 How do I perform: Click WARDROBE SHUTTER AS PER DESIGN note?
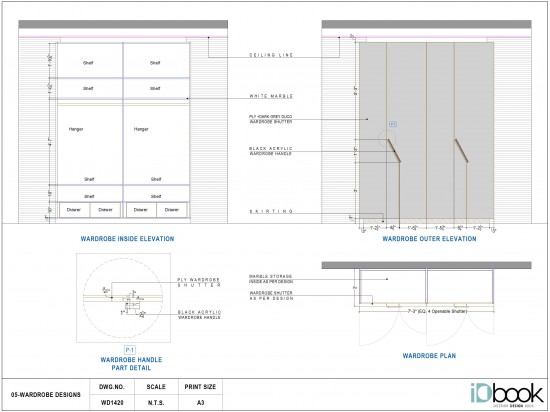(x=271, y=295)
